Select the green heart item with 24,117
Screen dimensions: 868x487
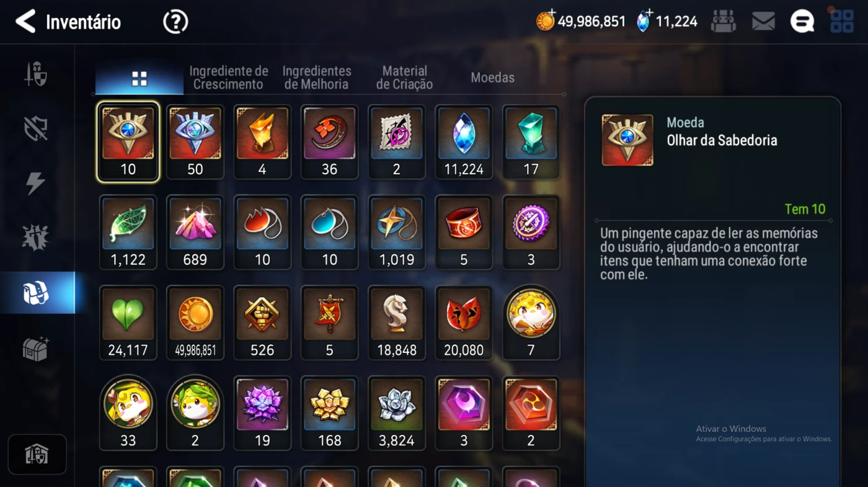[x=128, y=323]
